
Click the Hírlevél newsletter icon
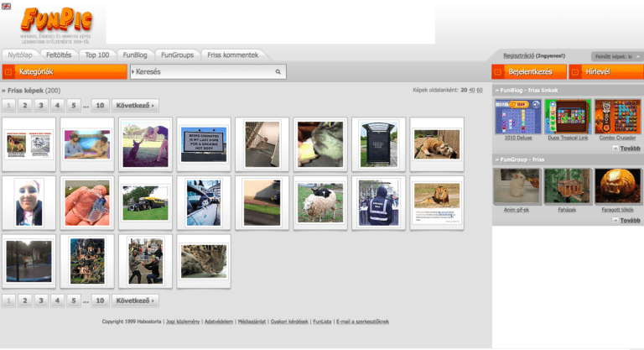[x=575, y=72]
